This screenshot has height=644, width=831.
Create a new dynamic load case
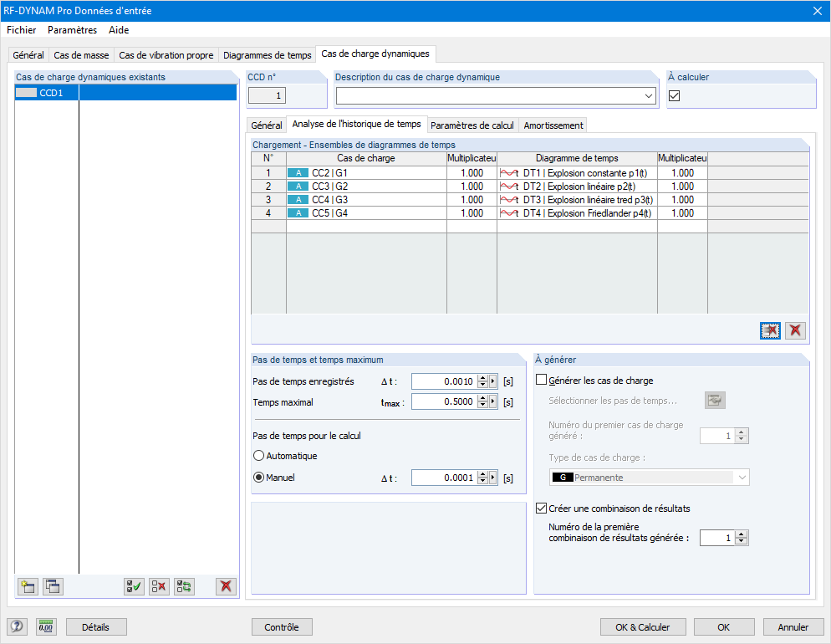tap(28, 586)
